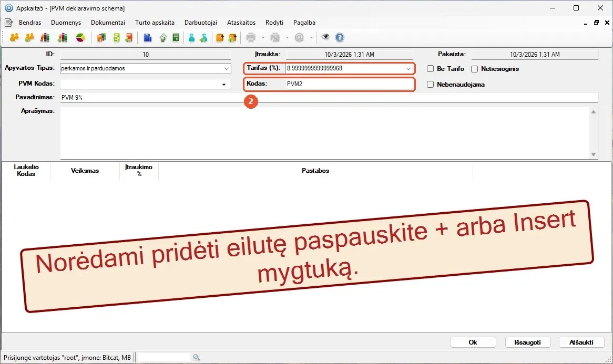Open the Duomenys menu
The image size is (613, 364).
66,23
